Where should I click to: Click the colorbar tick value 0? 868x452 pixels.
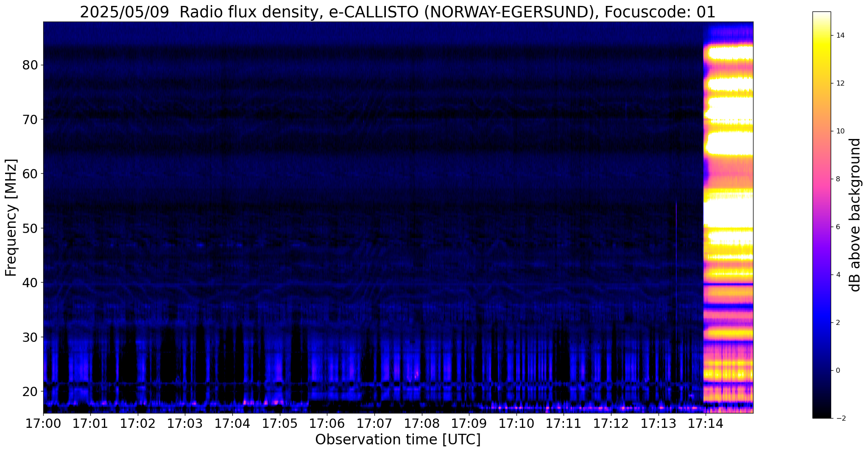click(x=837, y=371)
